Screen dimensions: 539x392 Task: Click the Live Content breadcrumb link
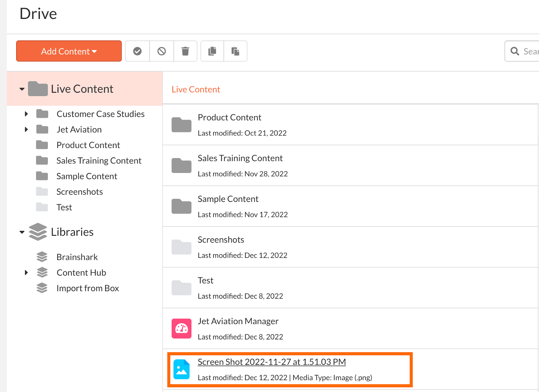pos(196,89)
